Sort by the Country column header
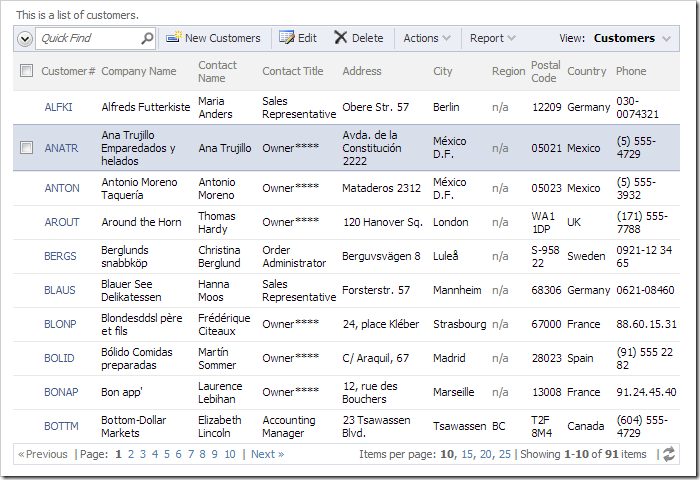 click(587, 71)
